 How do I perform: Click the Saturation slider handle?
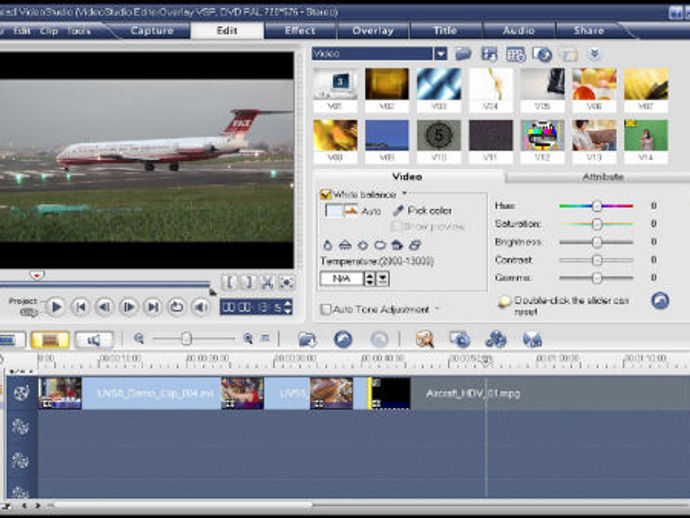click(597, 224)
